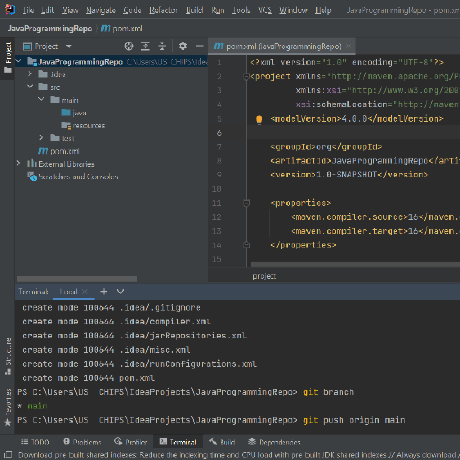This screenshot has height=460, width=460.
Task: Open the Structure sidebar tool window
Action: tap(8, 356)
